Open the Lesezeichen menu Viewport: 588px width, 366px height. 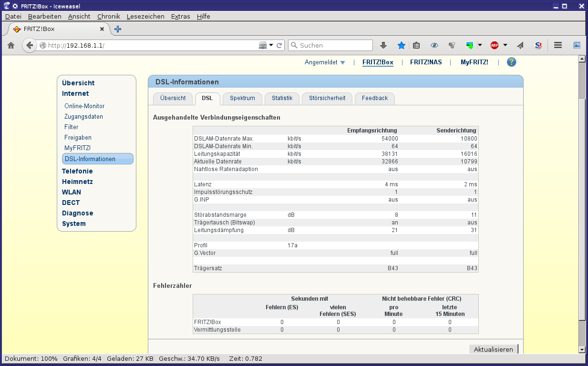click(145, 16)
